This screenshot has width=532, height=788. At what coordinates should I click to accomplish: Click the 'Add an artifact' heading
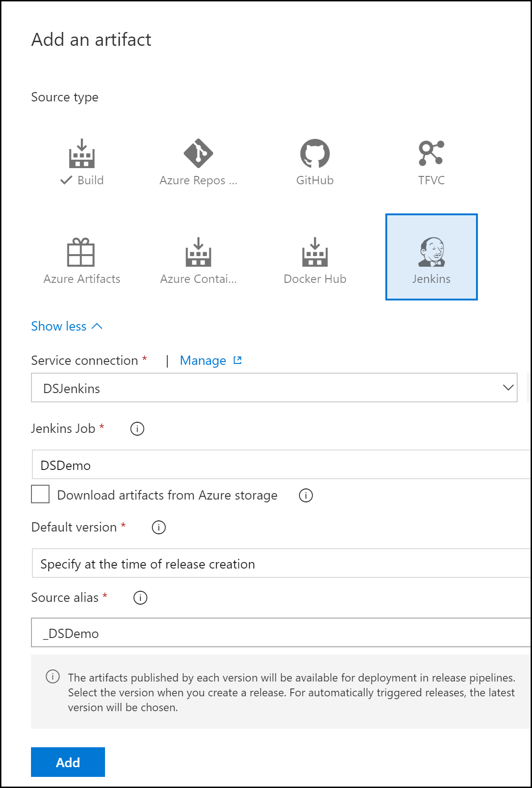(x=91, y=40)
